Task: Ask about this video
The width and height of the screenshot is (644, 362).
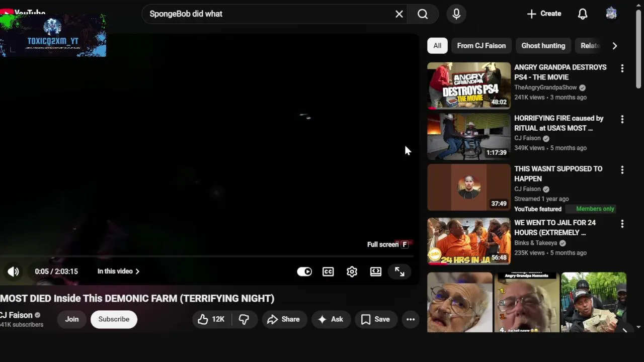Action: pos(330,319)
